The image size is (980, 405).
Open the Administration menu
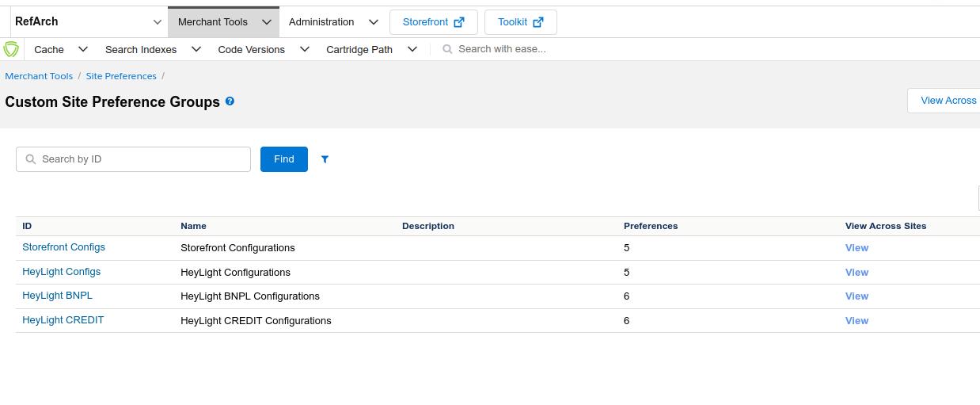click(321, 22)
